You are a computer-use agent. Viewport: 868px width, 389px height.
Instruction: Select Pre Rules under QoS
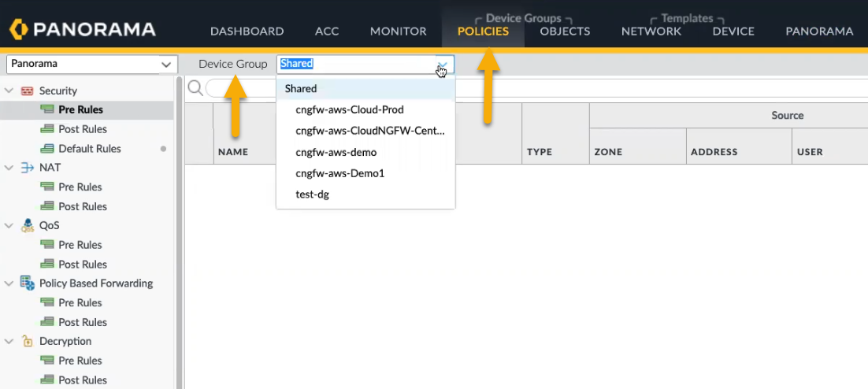click(x=80, y=245)
